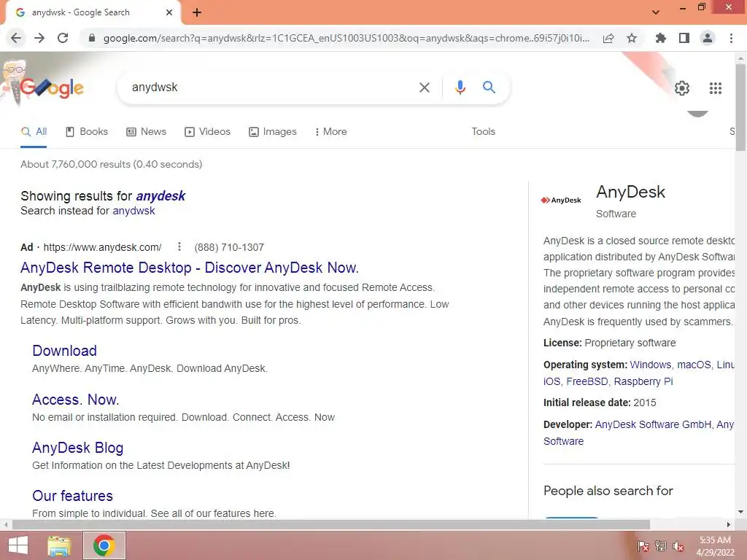The width and height of the screenshot is (747, 560).
Task: Open the search Tools options
Action: 483,132
